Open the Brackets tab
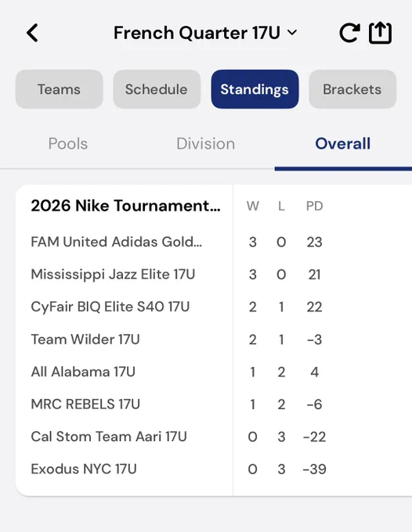The image size is (412, 532). click(352, 89)
